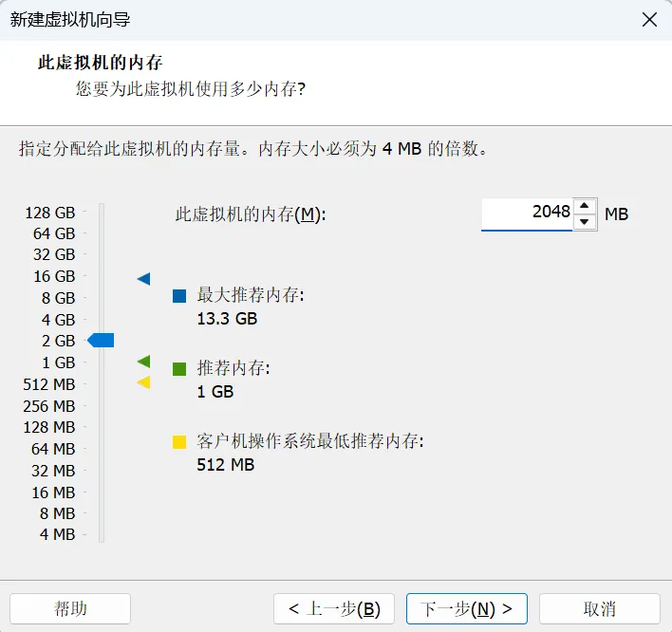Click the 512 MB minimum recommended value
Screen dimensions: 672x632
pos(226,465)
